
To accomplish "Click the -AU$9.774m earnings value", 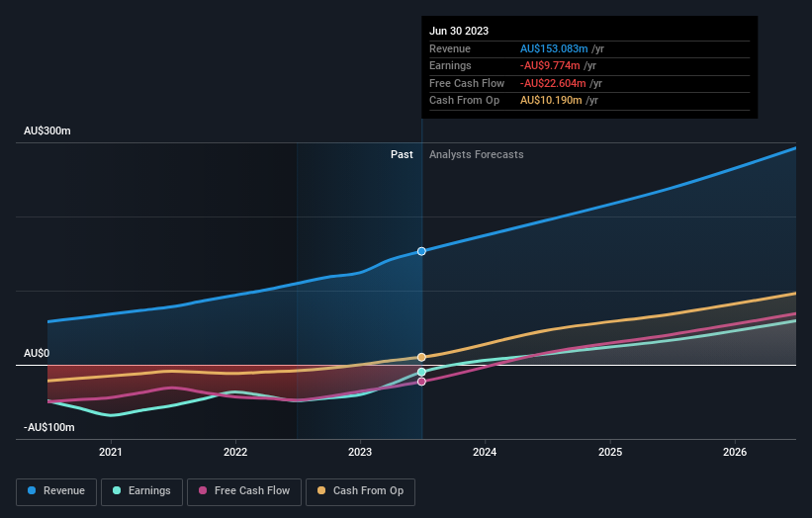I will [x=550, y=65].
